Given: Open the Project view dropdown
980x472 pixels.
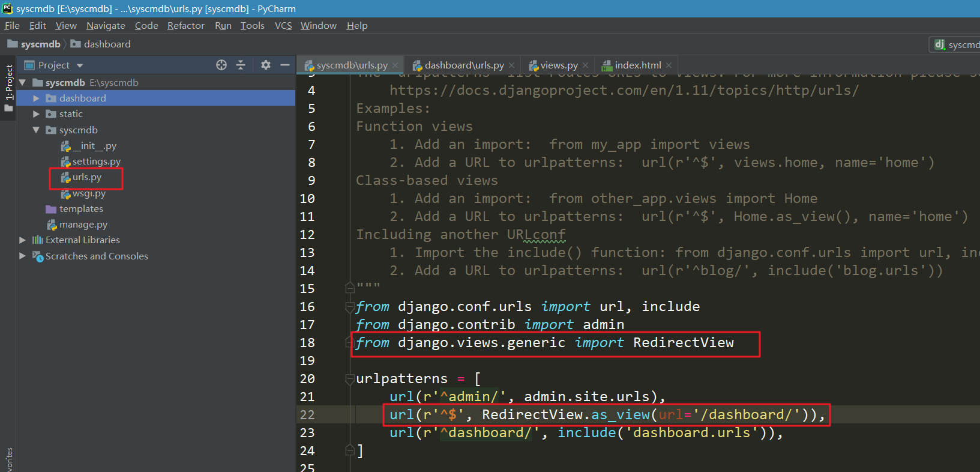Looking at the screenshot, I should [80, 65].
